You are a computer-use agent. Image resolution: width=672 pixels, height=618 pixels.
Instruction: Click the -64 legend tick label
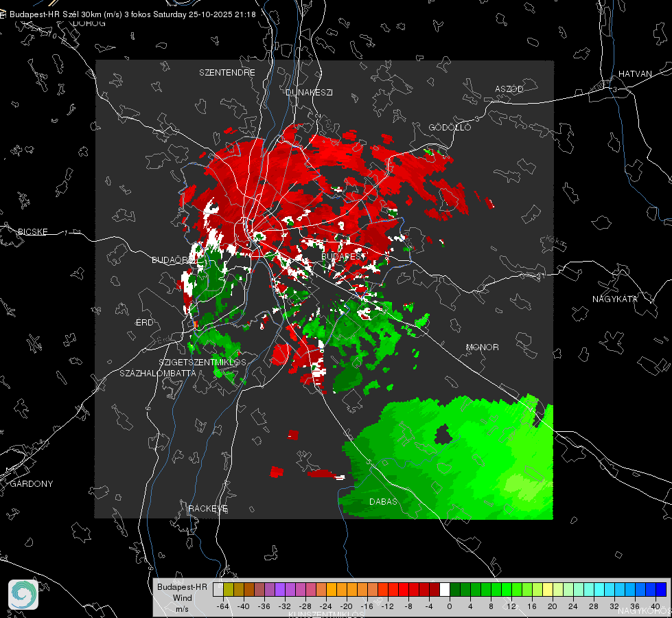pos(222,606)
